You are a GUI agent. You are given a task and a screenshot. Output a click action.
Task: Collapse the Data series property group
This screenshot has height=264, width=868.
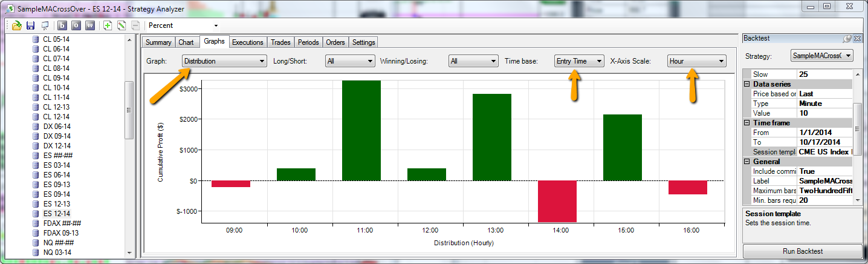(747, 84)
